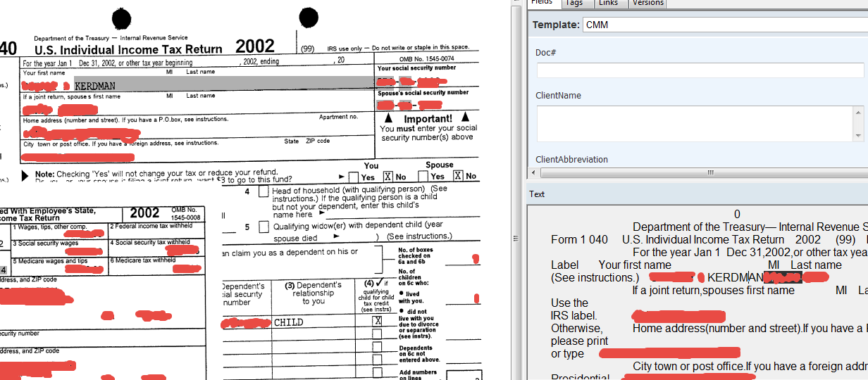Click the child tax credit checkbox in CHILD row
This screenshot has height=380, width=868.
point(377,321)
